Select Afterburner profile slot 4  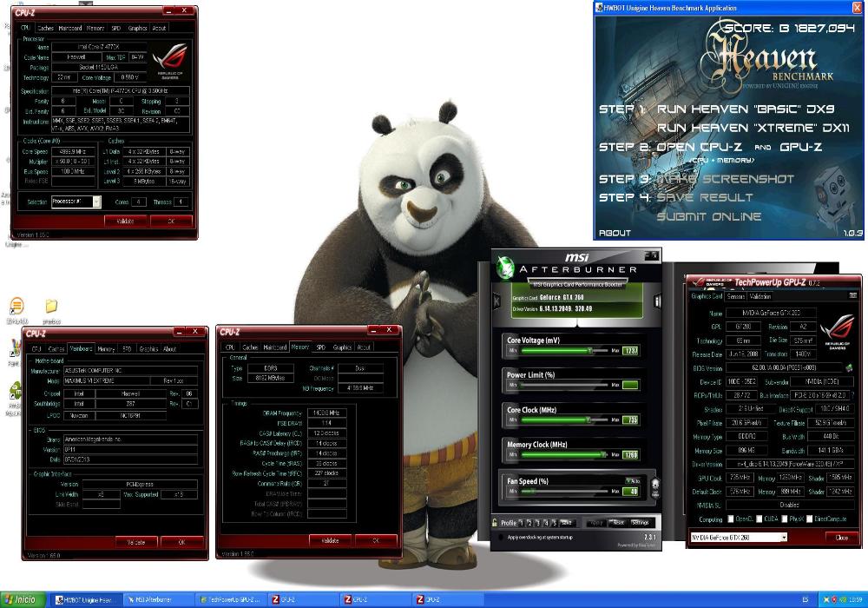546,523
